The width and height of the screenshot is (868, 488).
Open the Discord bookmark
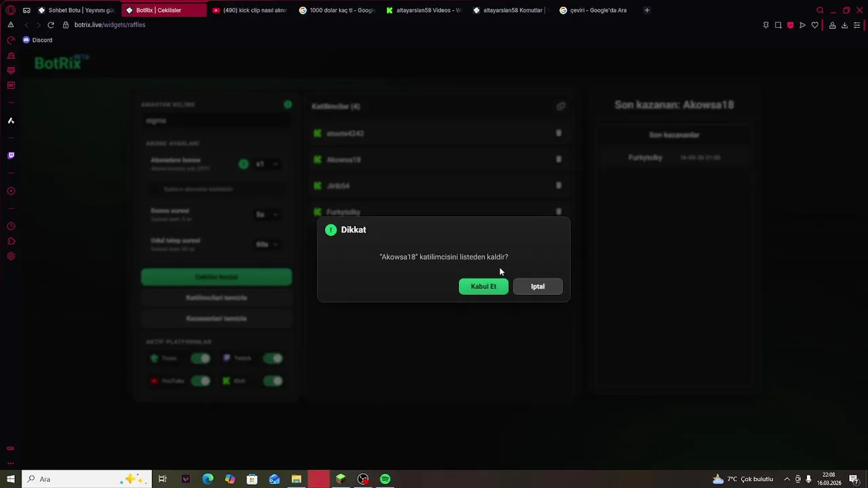pyautogui.click(x=37, y=40)
